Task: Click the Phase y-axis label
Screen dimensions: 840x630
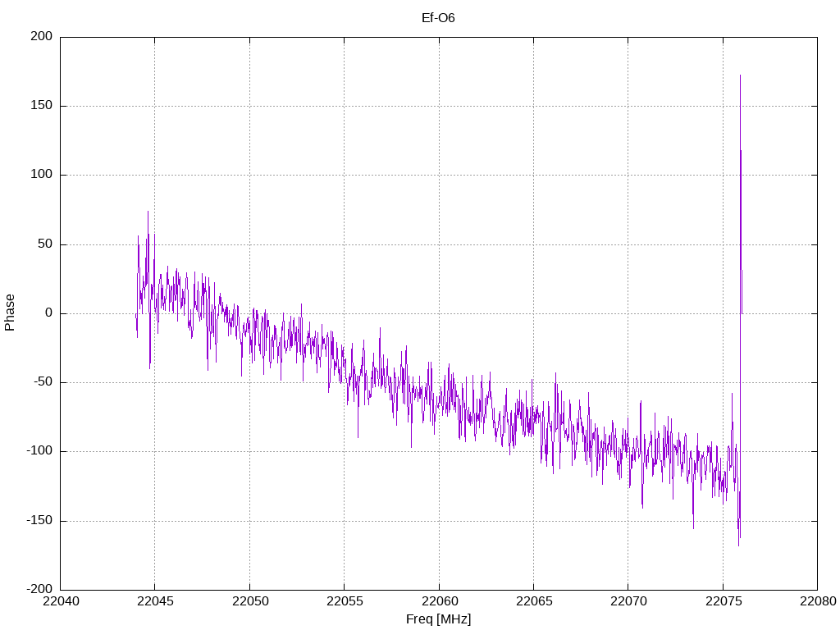Action: click(x=10, y=313)
